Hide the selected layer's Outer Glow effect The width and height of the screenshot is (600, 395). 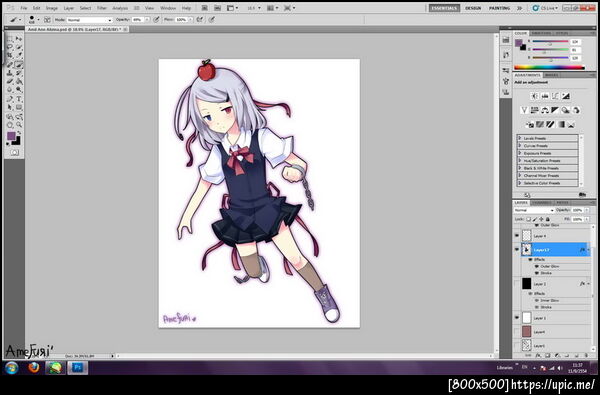(536, 266)
